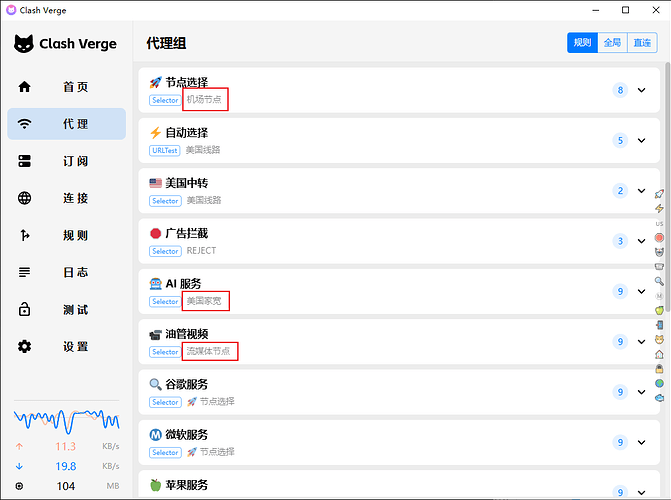The height and width of the screenshot is (500, 671).
Task: Select the 代理 proxy menu item
Action: pos(66,124)
